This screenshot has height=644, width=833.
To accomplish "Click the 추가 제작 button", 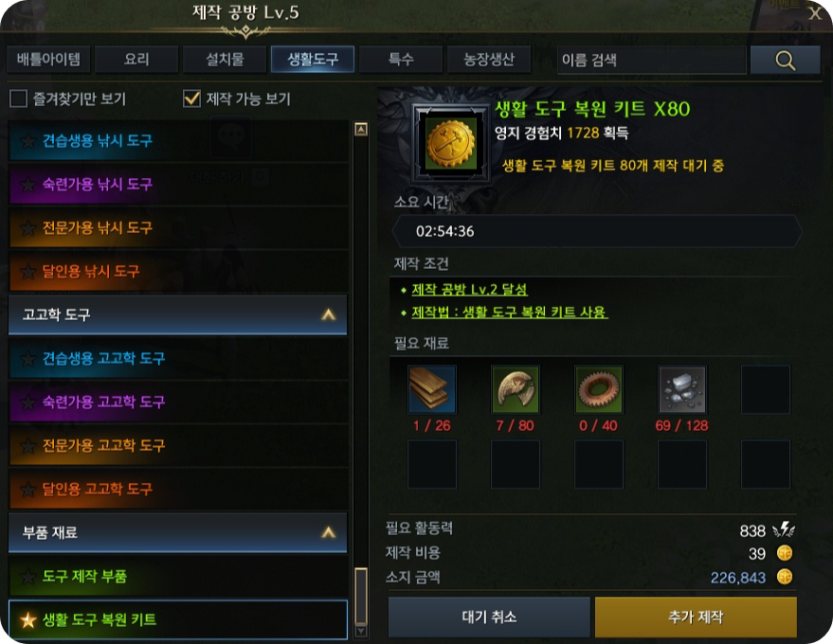I will (696, 617).
